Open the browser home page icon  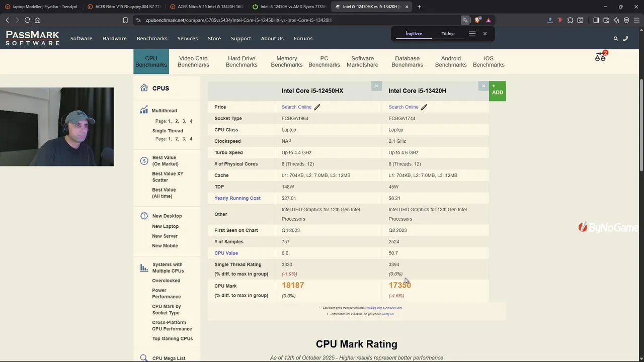[37, 20]
